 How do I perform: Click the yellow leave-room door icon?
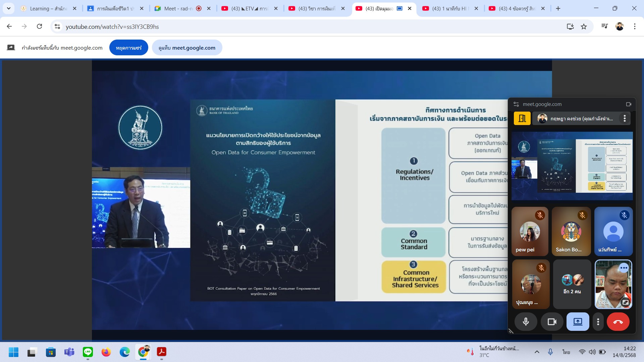click(x=522, y=118)
